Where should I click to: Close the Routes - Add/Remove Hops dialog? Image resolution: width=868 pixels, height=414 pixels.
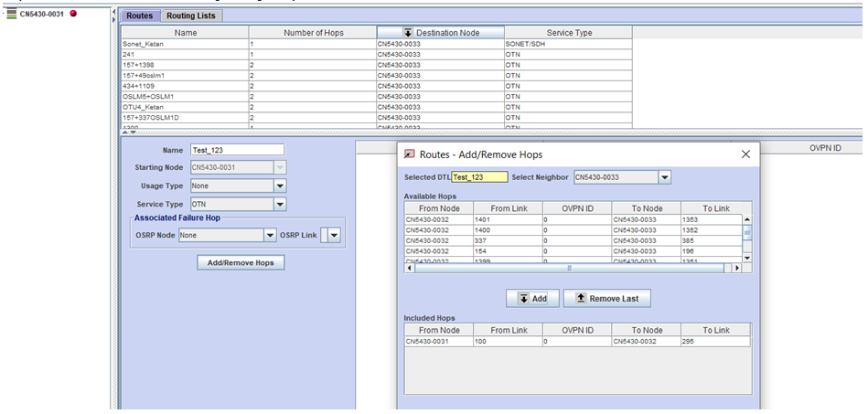745,154
